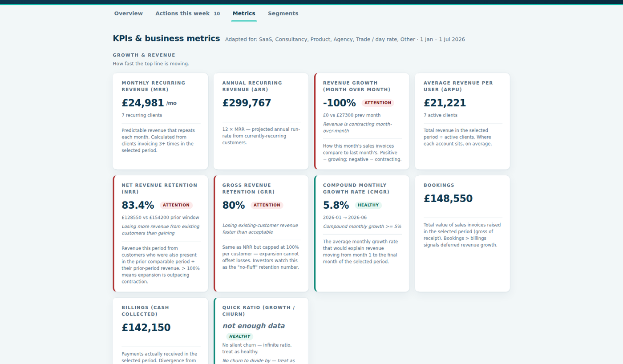
Task: Click the Average Revenue Per User title
Action: click(458, 86)
